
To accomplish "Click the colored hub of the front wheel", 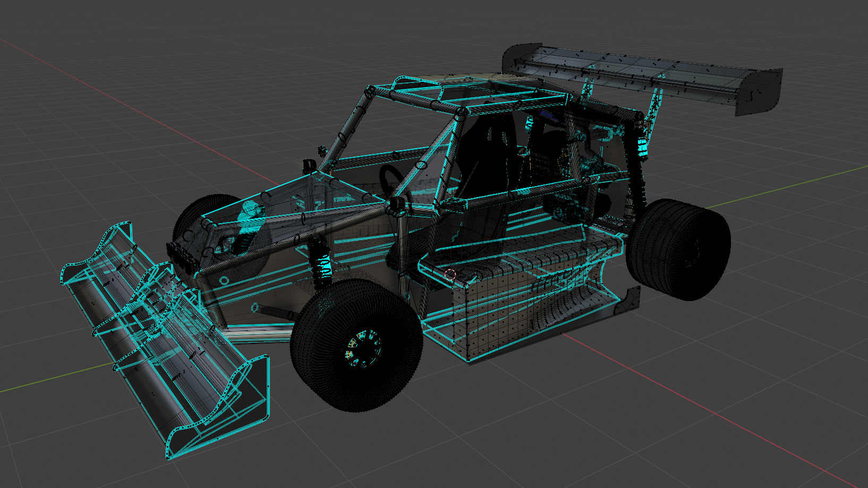I will click(363, 348).
